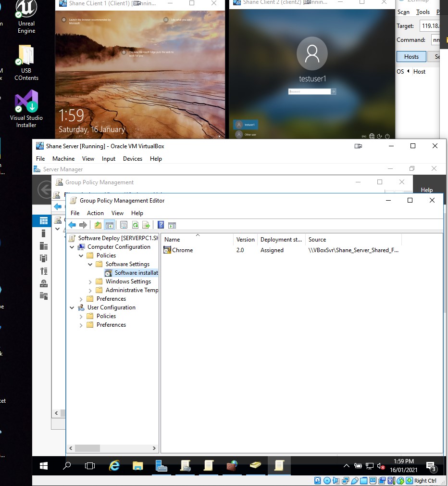This screenshot has height=486, width=448.
Task: Click the Forward arrow in Group Policy Management Editor toolbar
Action: [x=83, y=225]
